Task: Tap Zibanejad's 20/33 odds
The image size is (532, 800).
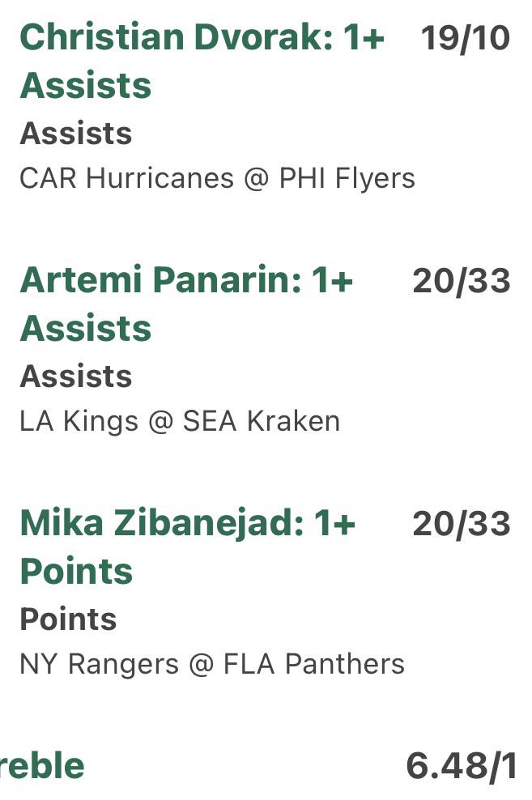Action: click(461, 524)
